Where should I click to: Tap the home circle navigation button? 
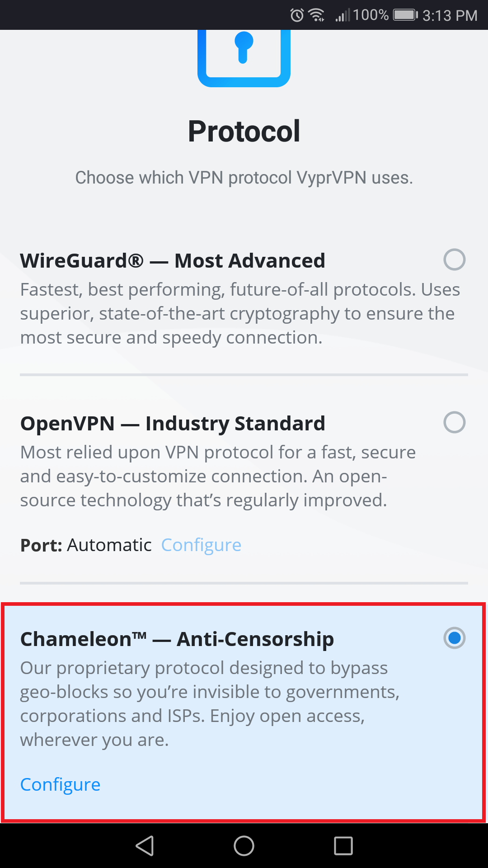click(x=244, y=846)
